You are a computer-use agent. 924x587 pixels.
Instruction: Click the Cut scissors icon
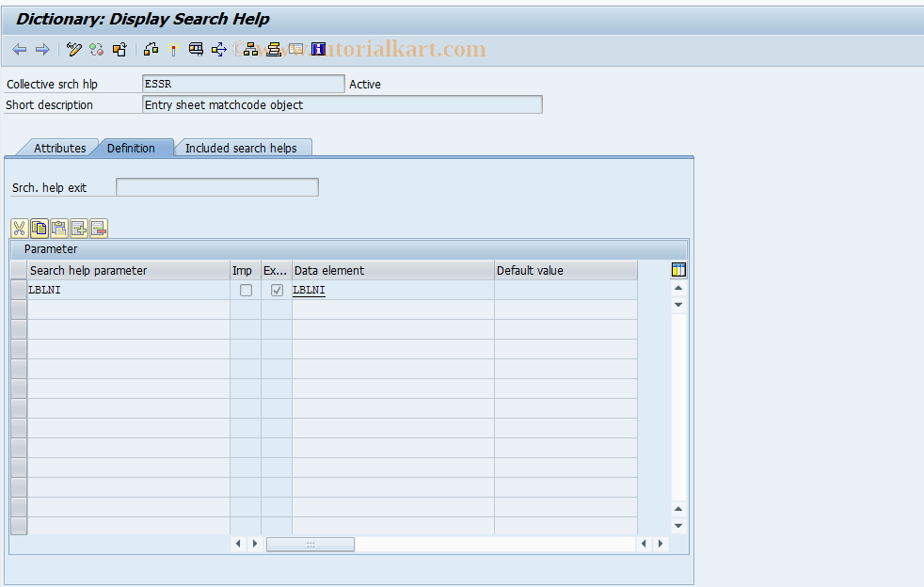click(20, 228)
